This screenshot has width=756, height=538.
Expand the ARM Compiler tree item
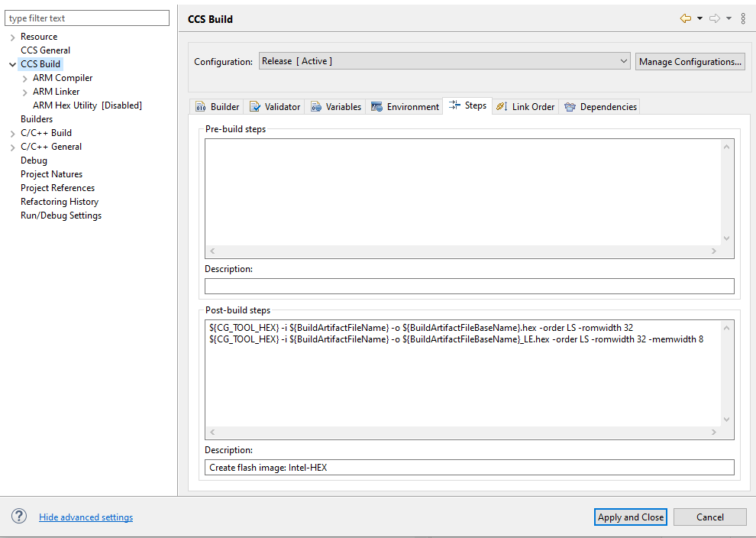[x=24, y=77]
